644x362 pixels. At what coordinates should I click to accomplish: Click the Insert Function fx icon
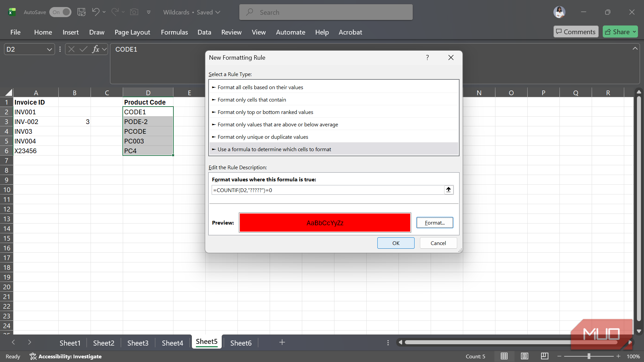pos(96,49)
